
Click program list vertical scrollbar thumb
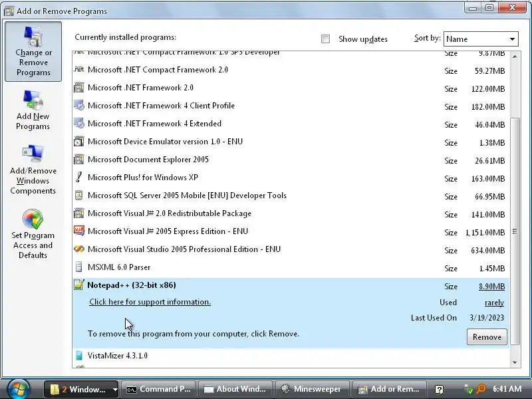pos(515,231)
